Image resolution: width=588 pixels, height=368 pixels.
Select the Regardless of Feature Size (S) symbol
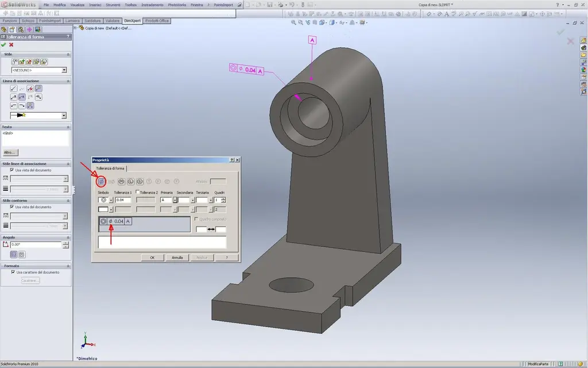click(x=140, y=181)
